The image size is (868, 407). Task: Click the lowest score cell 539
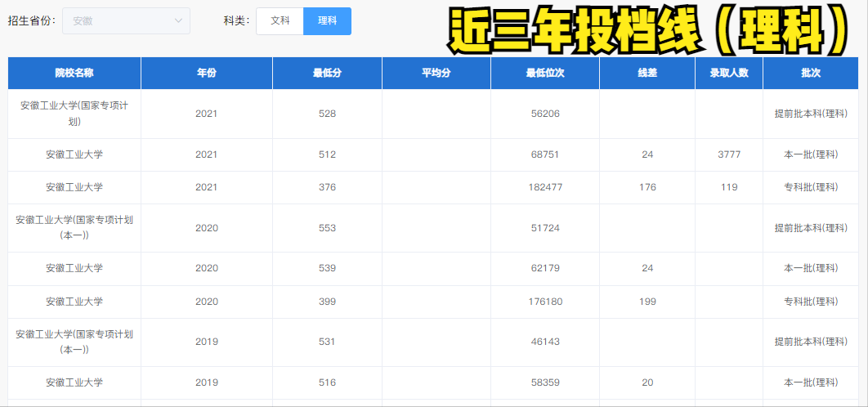click(x=327, y=268)
